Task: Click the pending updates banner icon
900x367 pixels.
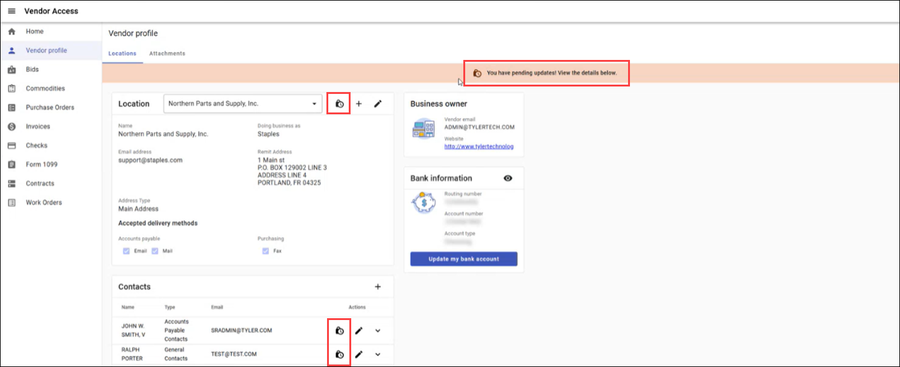Action: click(x=477, y=74)
